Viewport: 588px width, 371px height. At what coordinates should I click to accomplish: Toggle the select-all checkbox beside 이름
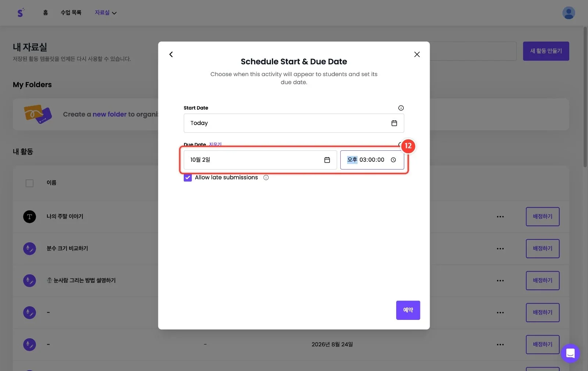click(29, 183)
